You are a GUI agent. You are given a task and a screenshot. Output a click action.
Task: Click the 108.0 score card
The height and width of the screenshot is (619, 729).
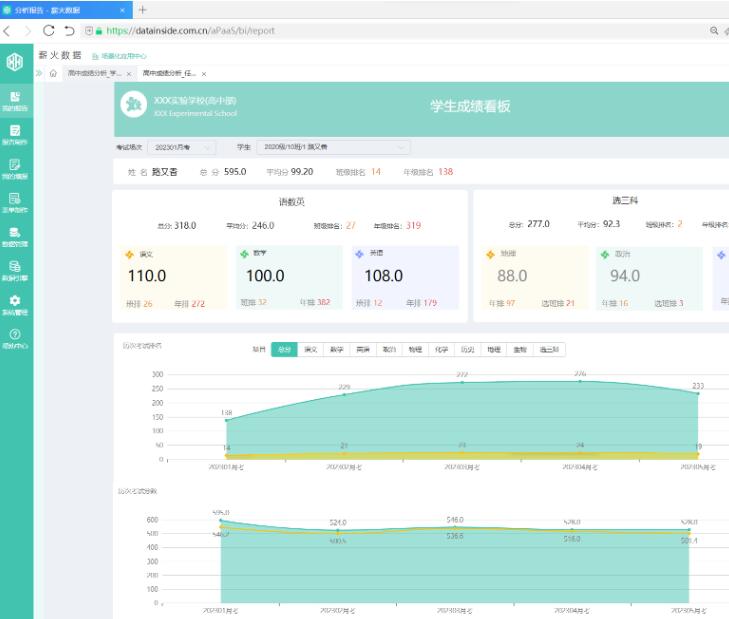405,278
